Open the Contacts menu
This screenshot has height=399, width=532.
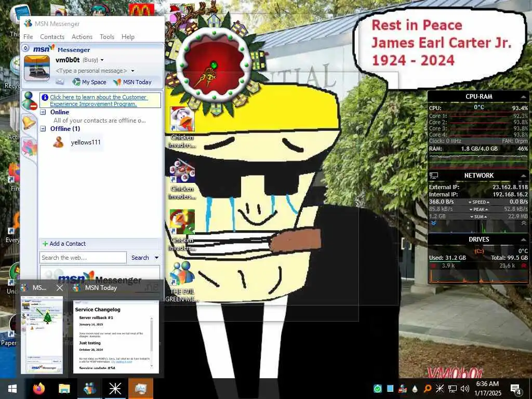click(52, 37)
